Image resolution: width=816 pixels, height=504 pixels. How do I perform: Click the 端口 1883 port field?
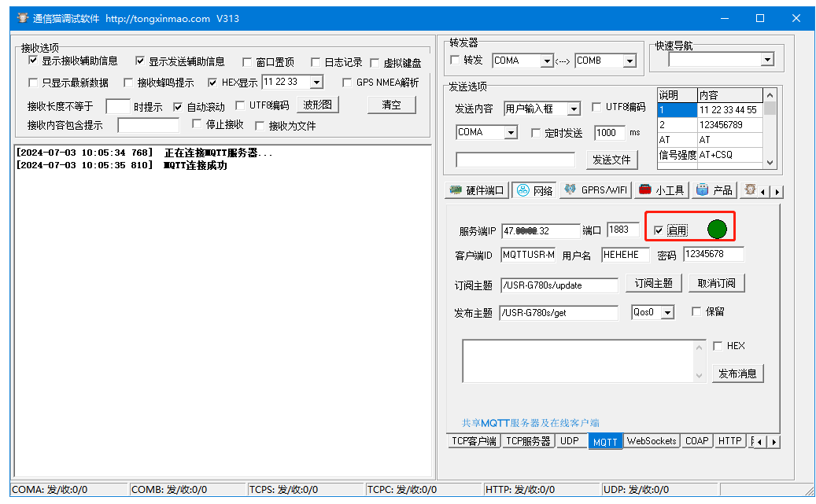(x=623, y=230)
